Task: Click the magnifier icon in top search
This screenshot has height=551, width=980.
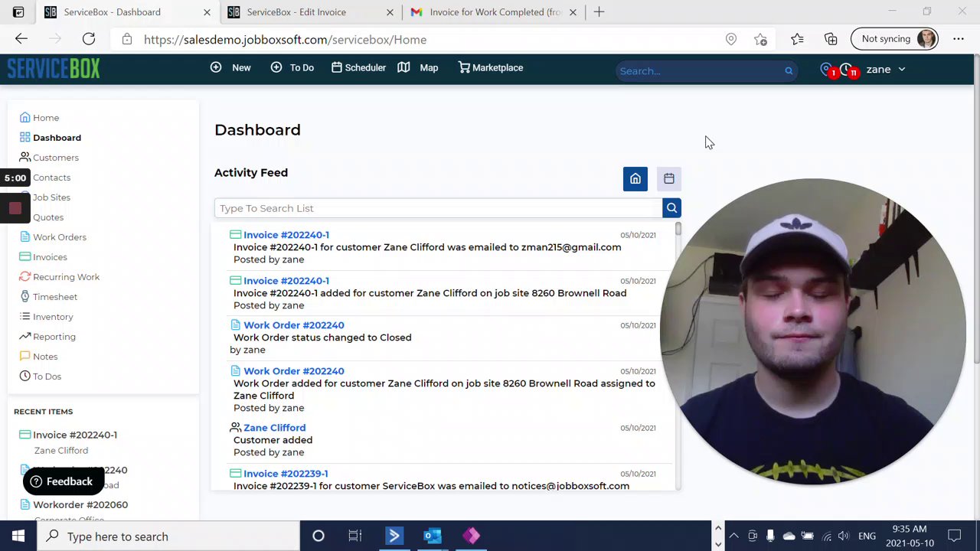Action: tap(789, 70)
